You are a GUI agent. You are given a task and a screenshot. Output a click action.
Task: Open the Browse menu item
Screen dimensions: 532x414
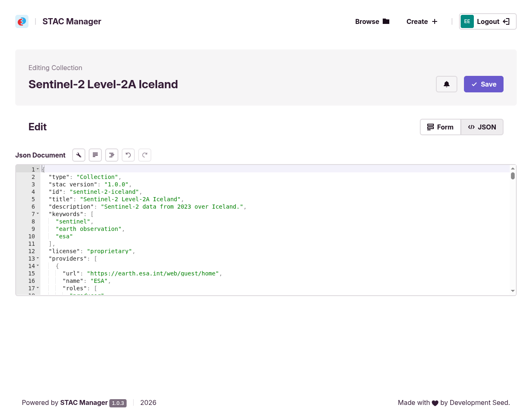click(x=372, y=21)
